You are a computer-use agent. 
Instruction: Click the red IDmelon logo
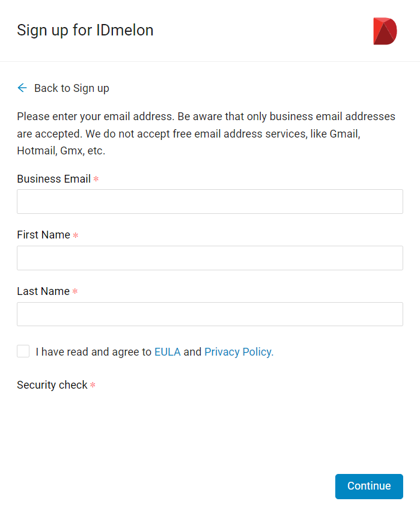coord(385,31)
